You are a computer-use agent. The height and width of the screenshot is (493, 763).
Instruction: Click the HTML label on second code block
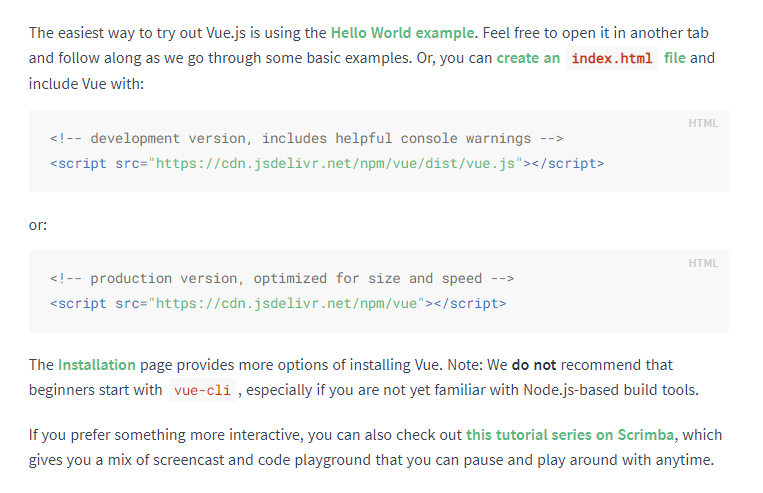[703, 263]
